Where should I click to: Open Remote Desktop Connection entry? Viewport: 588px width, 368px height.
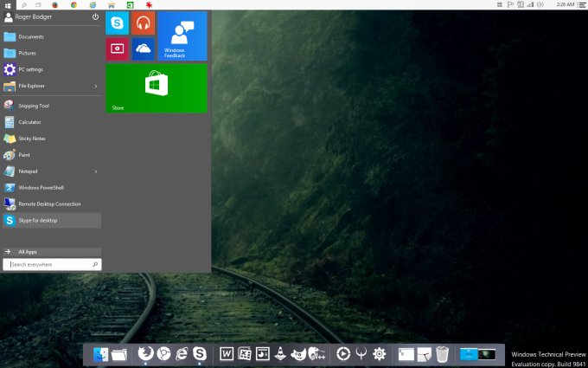[49, 203]
